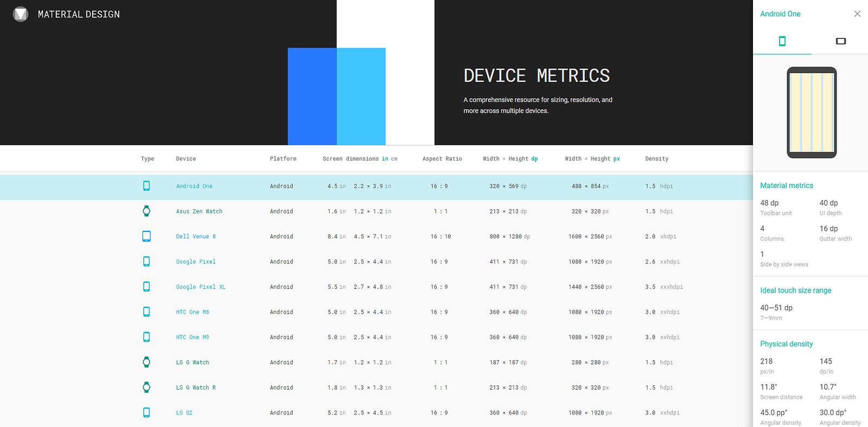Open the LG G2 device link

click(184, 413)
